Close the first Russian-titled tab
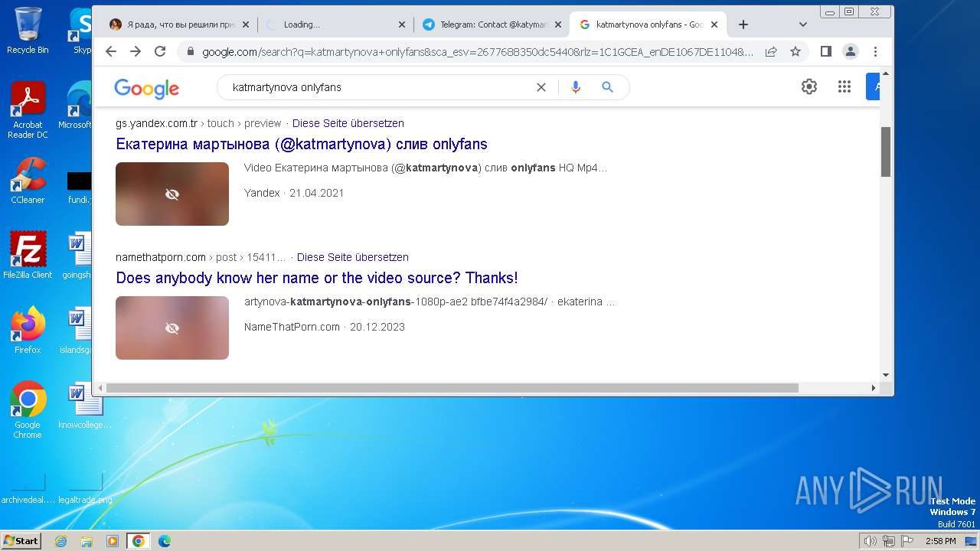 [246, 24]
